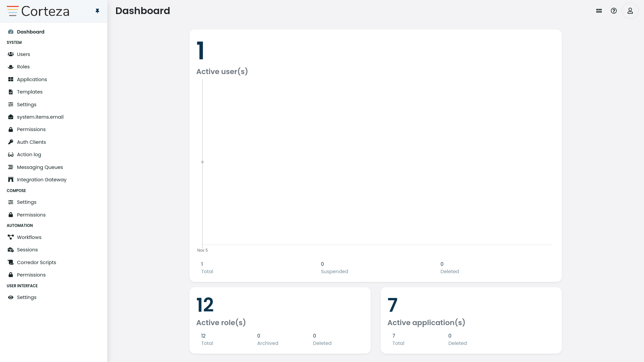644x362 pixels.
Task: Click the Messaging Queues icon
Action: [x=11, y=167]
